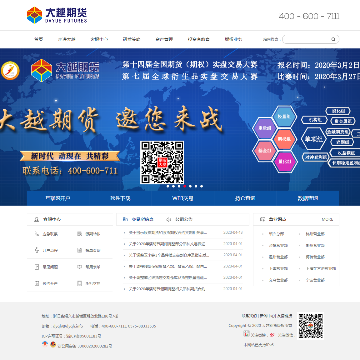Viewport: 360px width, 360px height.
Task: Click the rightmost tab in blue bar
Action: [308, 198]
